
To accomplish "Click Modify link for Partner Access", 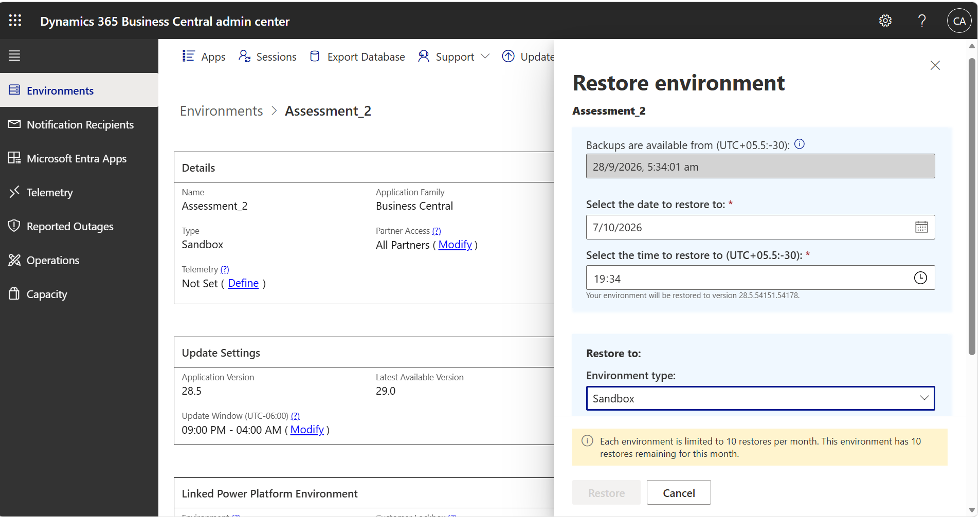I will pos(455,245).
